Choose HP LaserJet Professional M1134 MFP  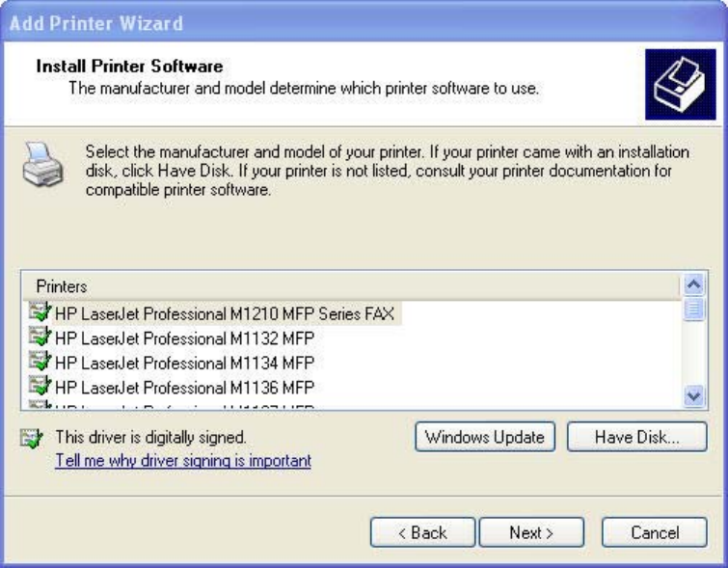coord(185,363)
